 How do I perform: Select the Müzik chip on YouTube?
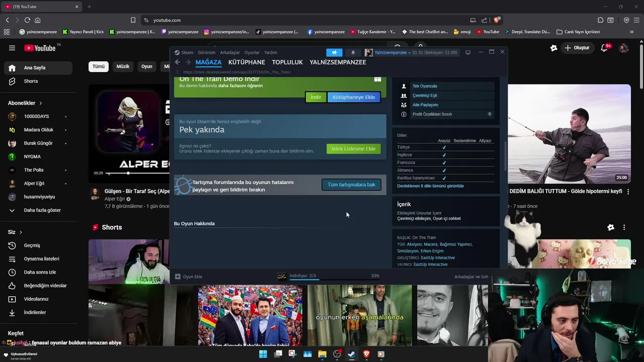(123, 66)
